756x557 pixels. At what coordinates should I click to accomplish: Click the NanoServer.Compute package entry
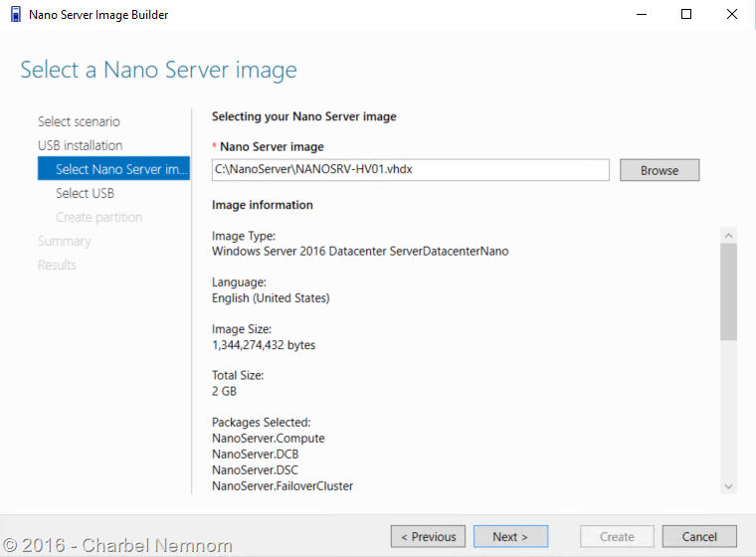(268, 438)
